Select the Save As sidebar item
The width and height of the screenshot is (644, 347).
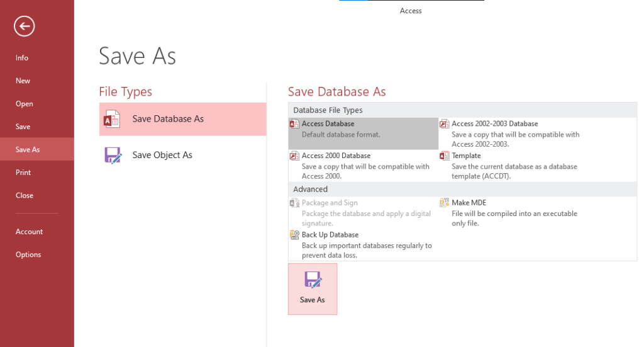(37, 150)
